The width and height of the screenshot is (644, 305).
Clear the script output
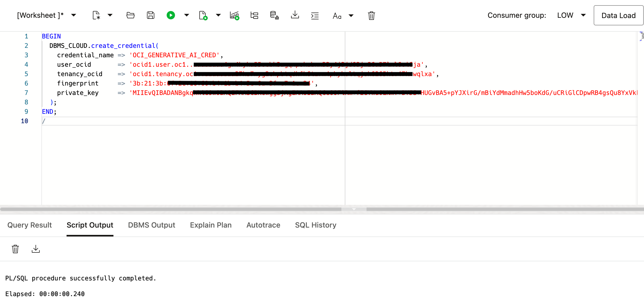(x=15, y=249)
